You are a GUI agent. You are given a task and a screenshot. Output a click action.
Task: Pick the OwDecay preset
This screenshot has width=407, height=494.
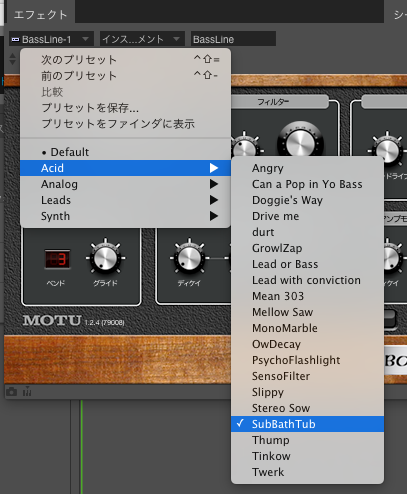[307, 344]
